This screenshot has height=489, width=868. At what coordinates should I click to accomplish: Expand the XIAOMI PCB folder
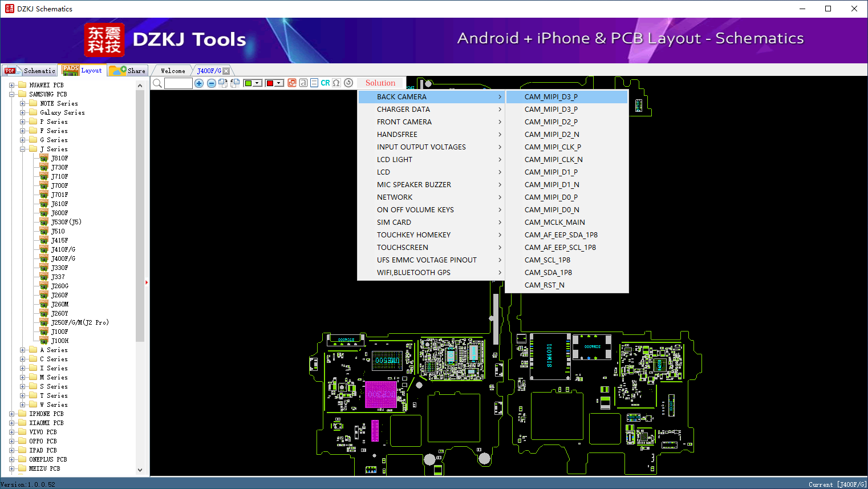pyautogui.click(x=12, y=423)
